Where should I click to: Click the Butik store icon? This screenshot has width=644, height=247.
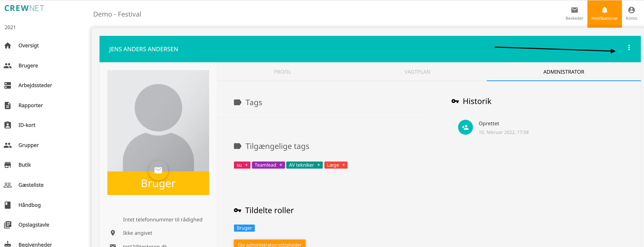(8, 165)
